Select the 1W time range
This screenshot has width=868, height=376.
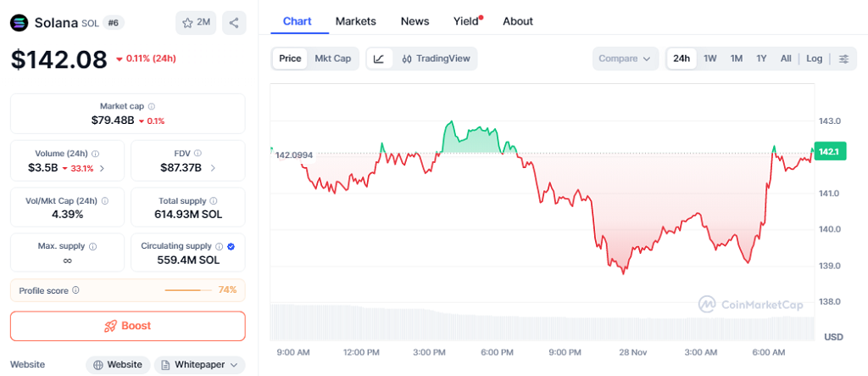pyautogui.click(x=710, y=59)
